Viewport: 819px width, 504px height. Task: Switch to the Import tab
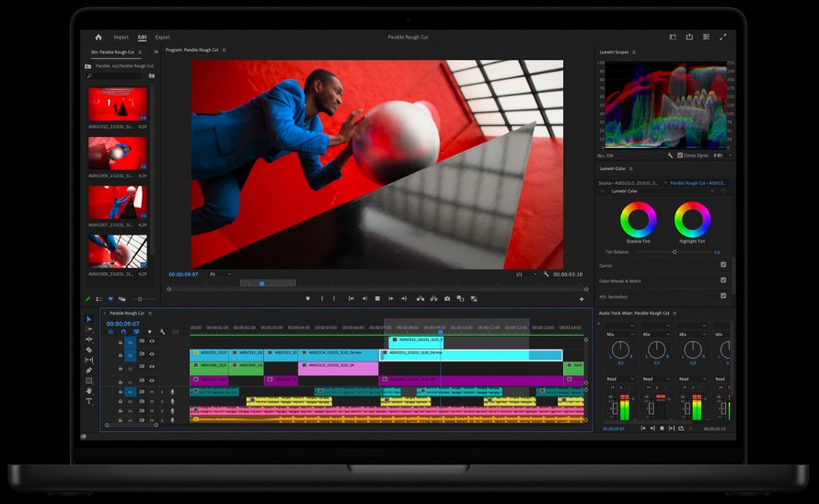tap(121, 37)
